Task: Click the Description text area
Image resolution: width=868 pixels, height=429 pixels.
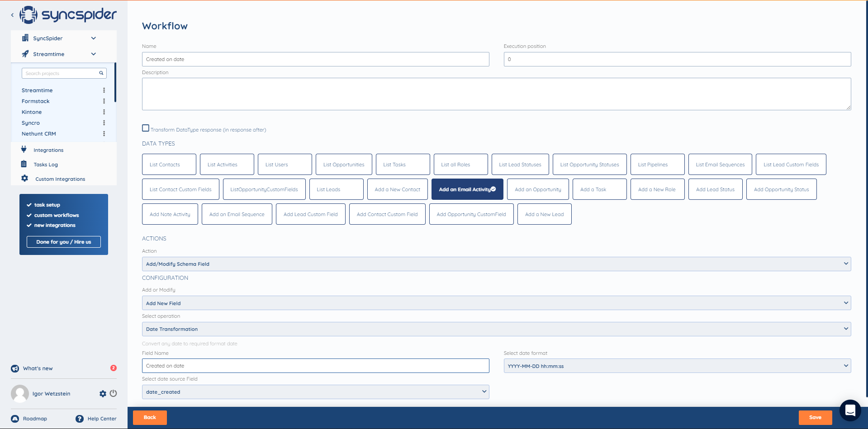Action: (496, 94)
